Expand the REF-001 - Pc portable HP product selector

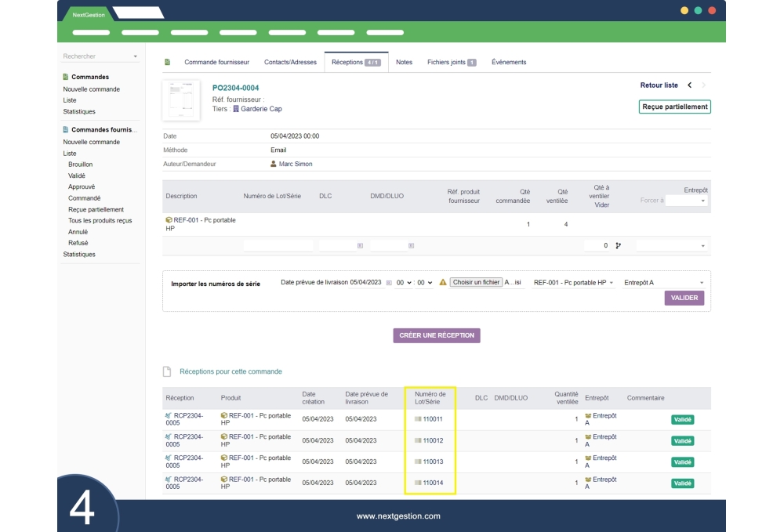[573, 283]
